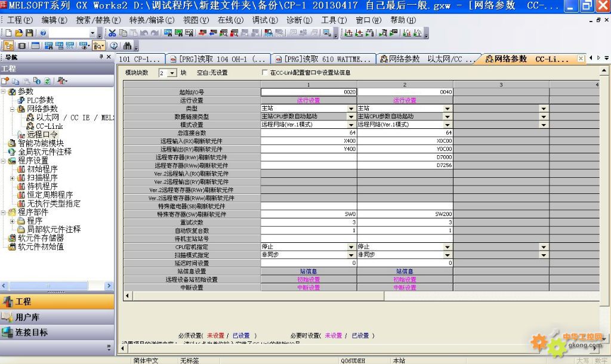Viewport: 611px width, 364px height.
Task: Click the Read from PLC toolbar icon
Action: click(213, 33)
